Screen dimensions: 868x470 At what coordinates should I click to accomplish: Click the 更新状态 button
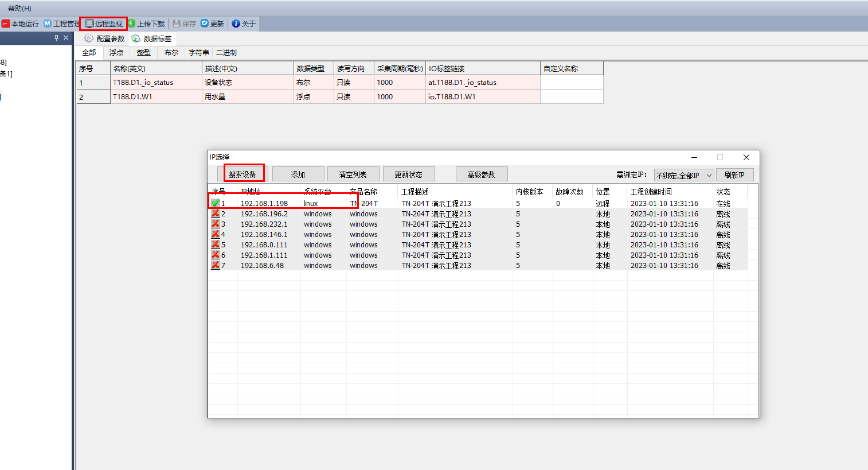point(408,174)
